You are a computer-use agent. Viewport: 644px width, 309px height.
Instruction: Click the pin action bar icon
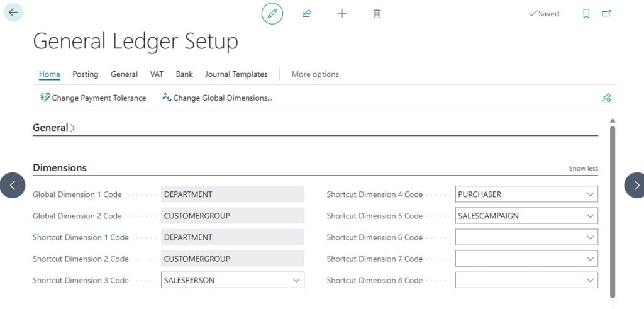(606, 98)
